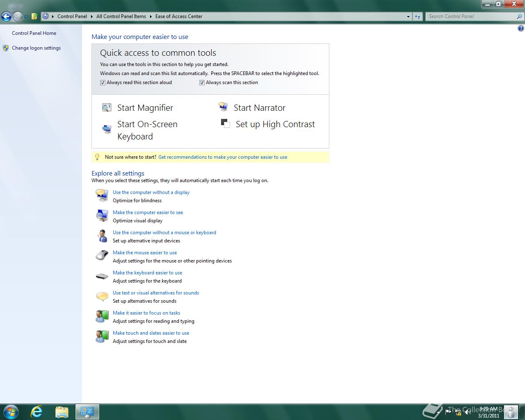Launch Internet Explorer from the taskbar
This screenshot has width=525, height=420.
coord(37,411)
